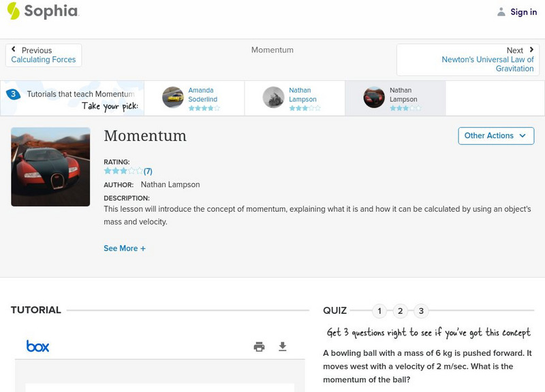The width and height of the screenshot is (545, 392).
Task: Click Amanda Soderlind's car thumbnail icon
Action: (174, 97)
